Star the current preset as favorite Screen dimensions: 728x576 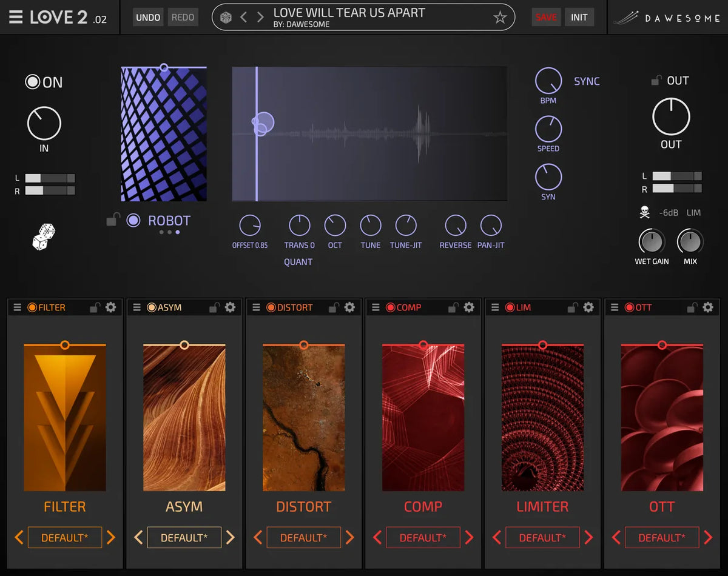click(500, 18)
